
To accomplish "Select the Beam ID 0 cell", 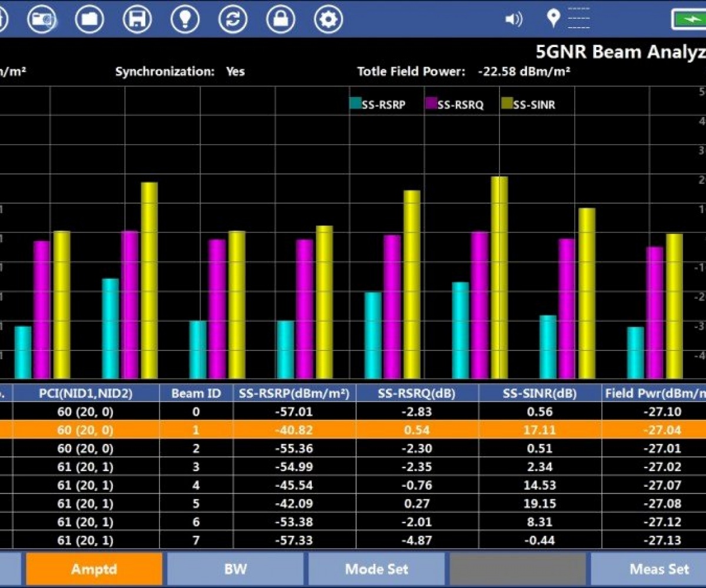I will coord(196,412).
